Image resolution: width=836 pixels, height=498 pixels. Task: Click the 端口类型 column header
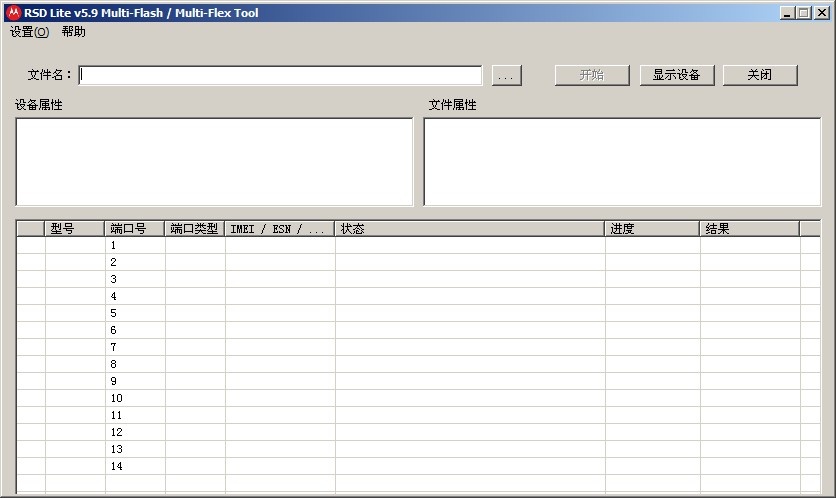[x=195, y=229]
